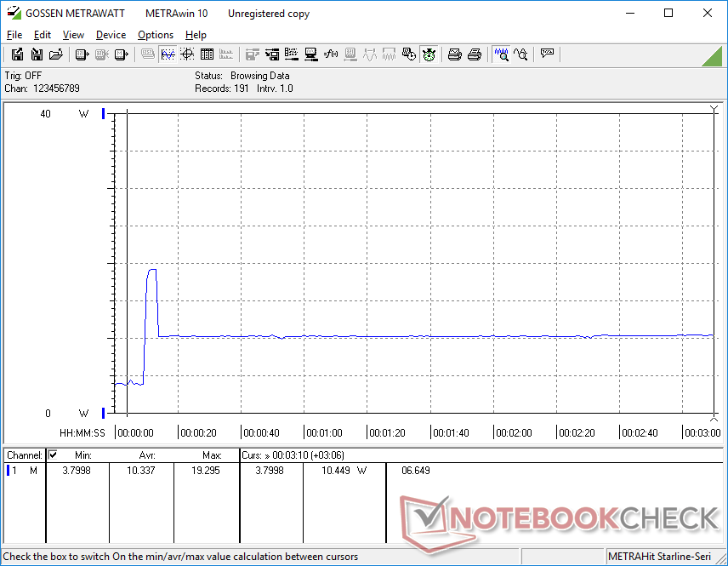Click the left vertical cursor line in graph

click(128, 263)
